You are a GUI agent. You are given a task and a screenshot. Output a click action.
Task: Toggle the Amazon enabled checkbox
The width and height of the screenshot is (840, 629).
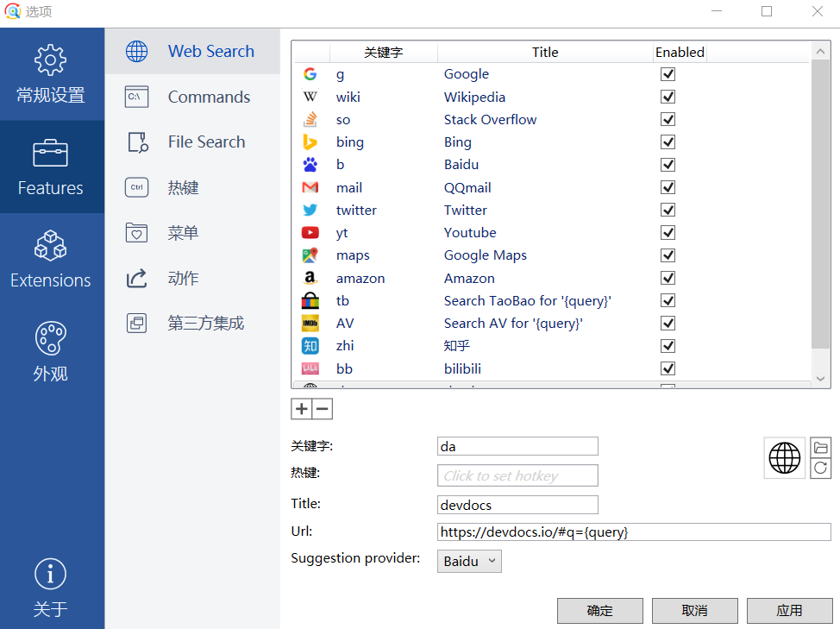668,278
